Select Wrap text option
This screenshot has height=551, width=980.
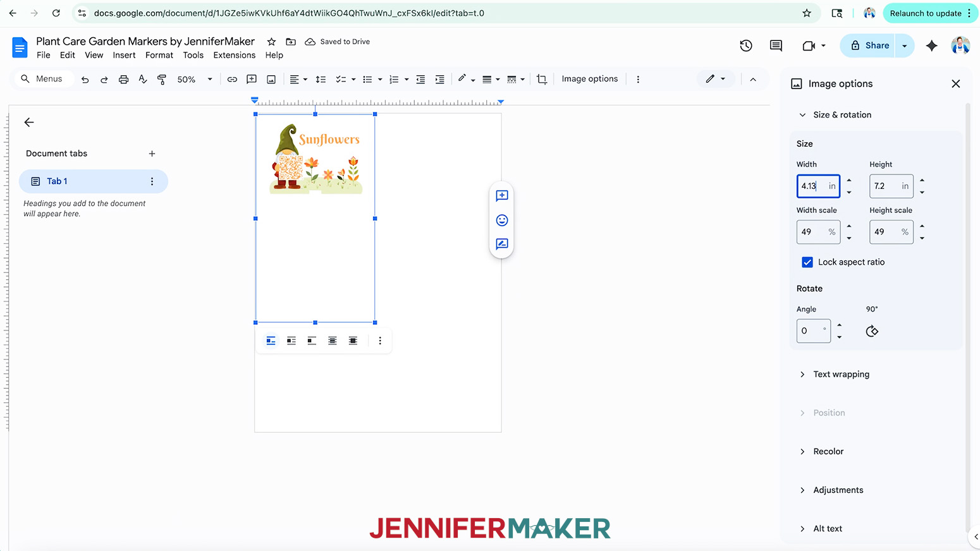[x=291, y=341]
